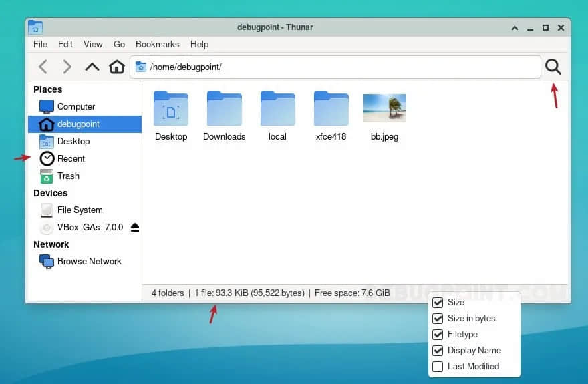The width and height of the screenshot is (588, 384).
Task: Click the search magnifier icon
Action: point(553,67)
